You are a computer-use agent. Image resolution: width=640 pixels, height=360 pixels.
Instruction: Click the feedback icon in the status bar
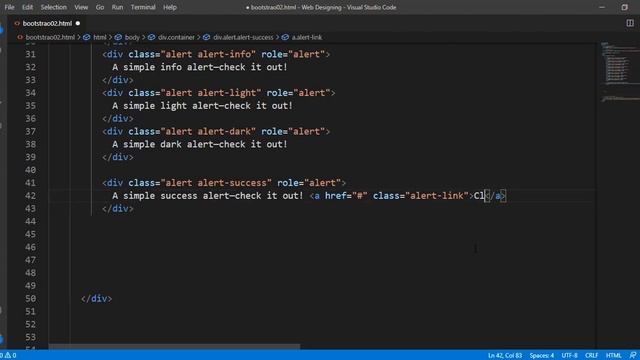coord(633,356)
